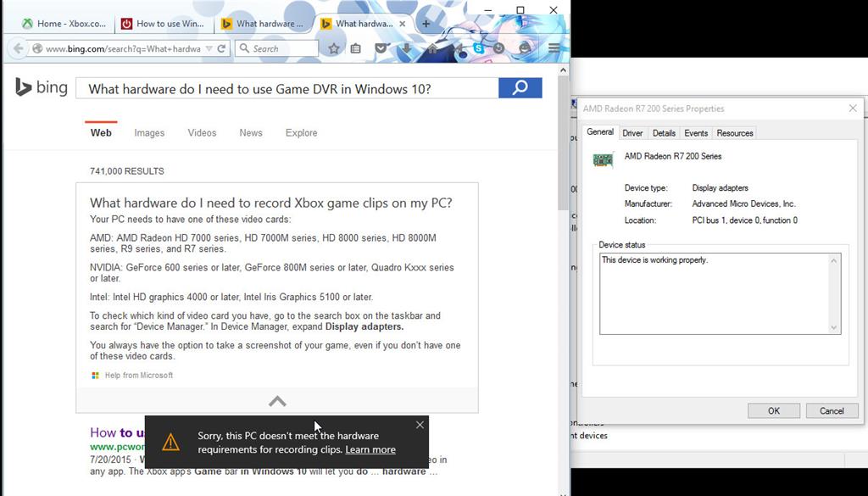Image resolution: width=868 pixels, height=496 pixels.
Task: Click the Skype toolbar icon
Action: [479, 48]
